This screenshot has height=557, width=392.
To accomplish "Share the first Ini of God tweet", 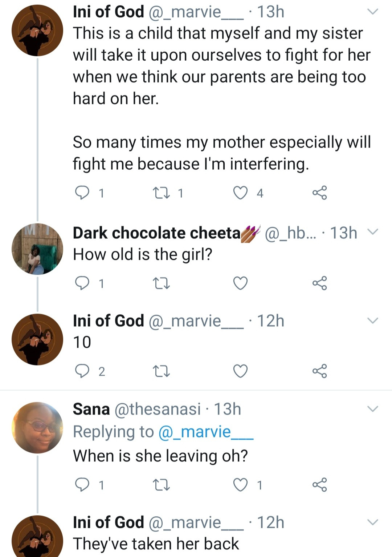I will click(319, 193).
